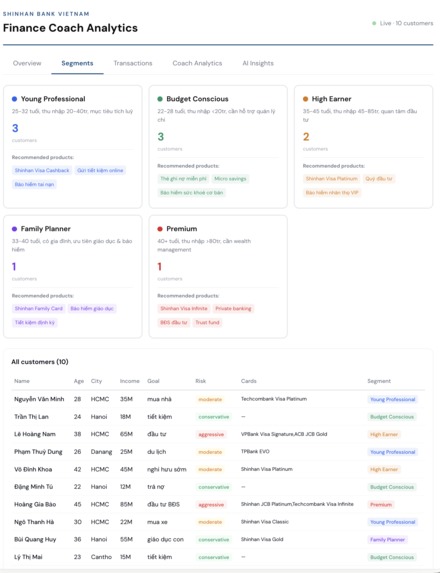Image resolution: width=440 pixels, height=573 pixels.
Task: Click the Income column header
Action: pyautogui.click(x=130, y=381)
